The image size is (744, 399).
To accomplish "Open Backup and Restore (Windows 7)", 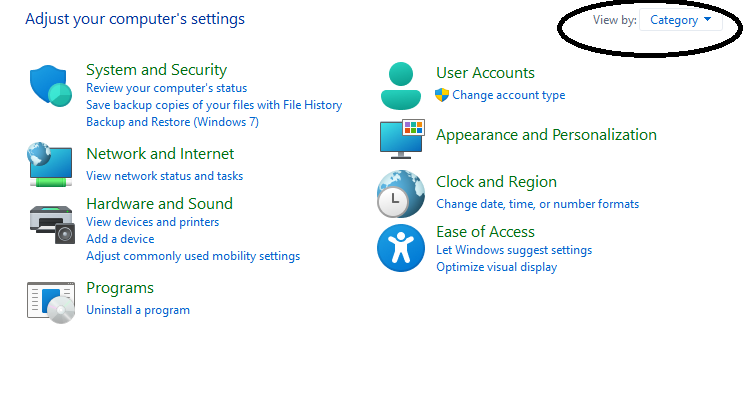I will pos(172,122).
